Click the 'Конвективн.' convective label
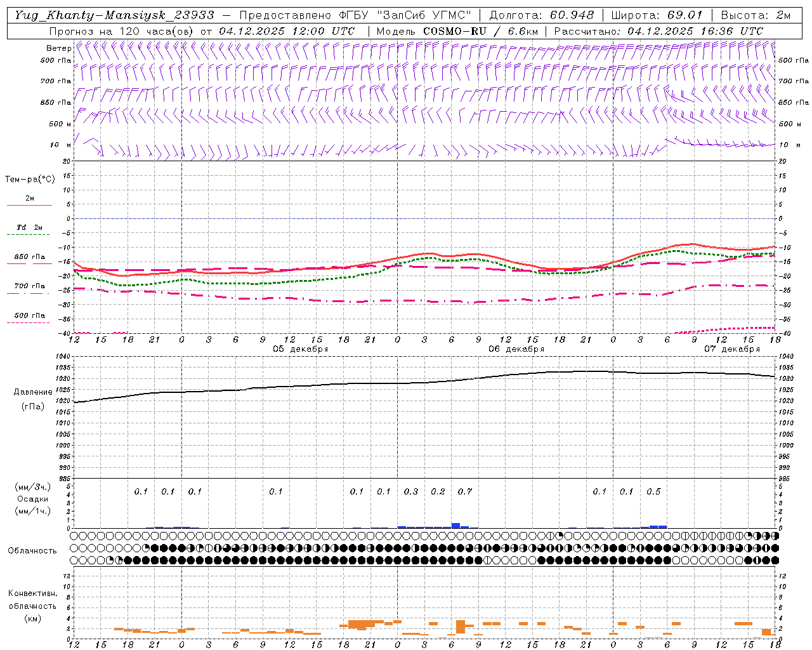The image size is (812, 650). pos(32,594)
